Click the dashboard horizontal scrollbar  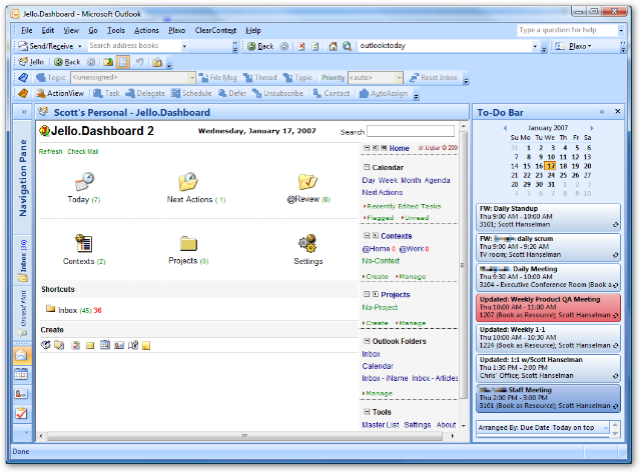(x=246, y=436)
